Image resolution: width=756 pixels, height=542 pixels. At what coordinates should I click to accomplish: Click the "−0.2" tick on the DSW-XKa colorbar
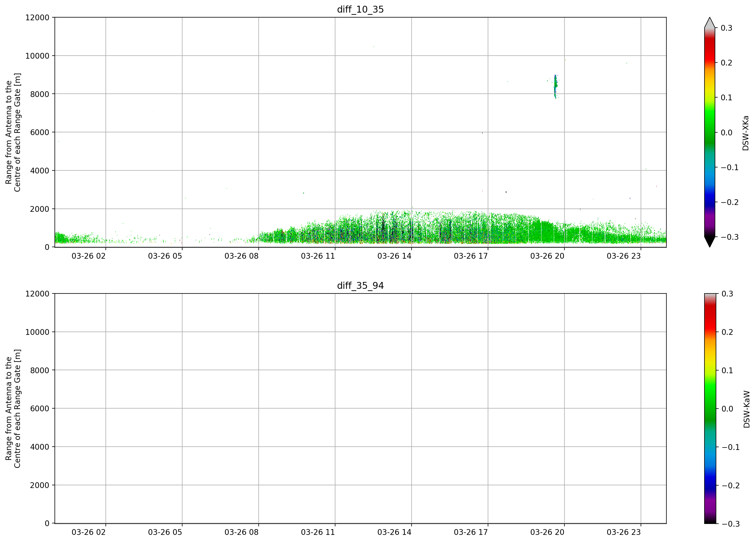730,202
